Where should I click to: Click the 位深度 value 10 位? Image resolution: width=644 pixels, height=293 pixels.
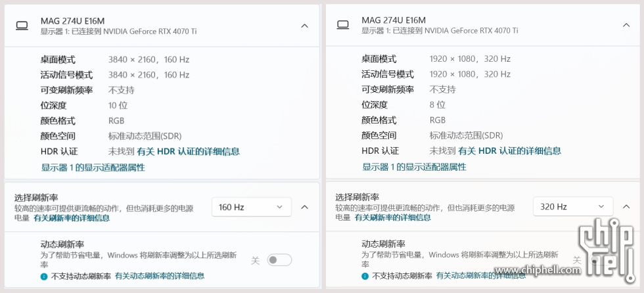118,106
